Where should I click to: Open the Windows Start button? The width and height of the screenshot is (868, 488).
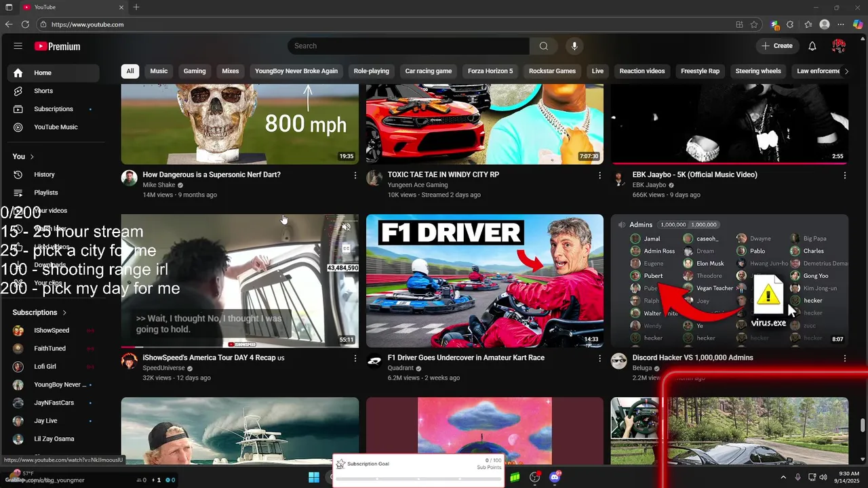point(314,478)
